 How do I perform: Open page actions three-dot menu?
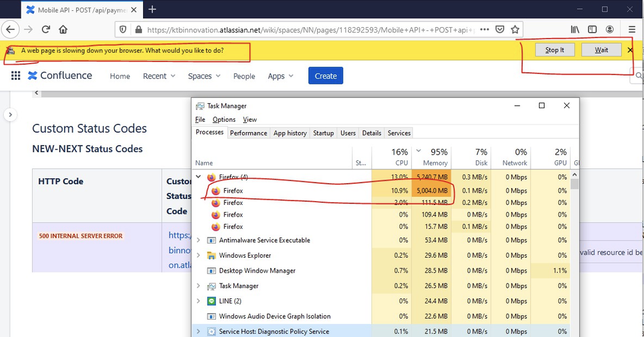[485, 30]
